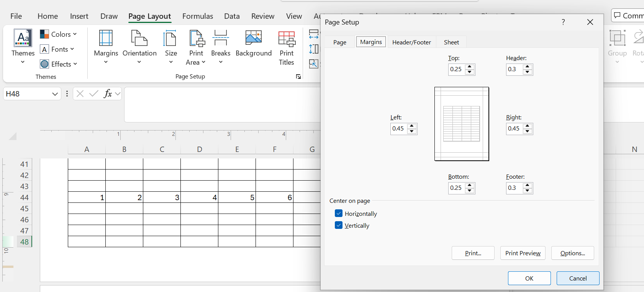Open the File tab
The height and width of the screenshot is (292, 644).
pos(16,16)
